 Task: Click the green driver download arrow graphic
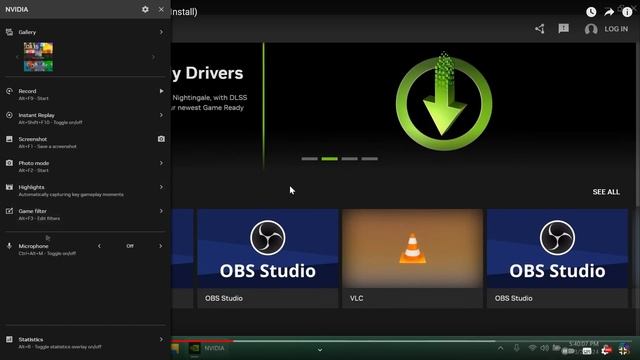pos(444,102)
